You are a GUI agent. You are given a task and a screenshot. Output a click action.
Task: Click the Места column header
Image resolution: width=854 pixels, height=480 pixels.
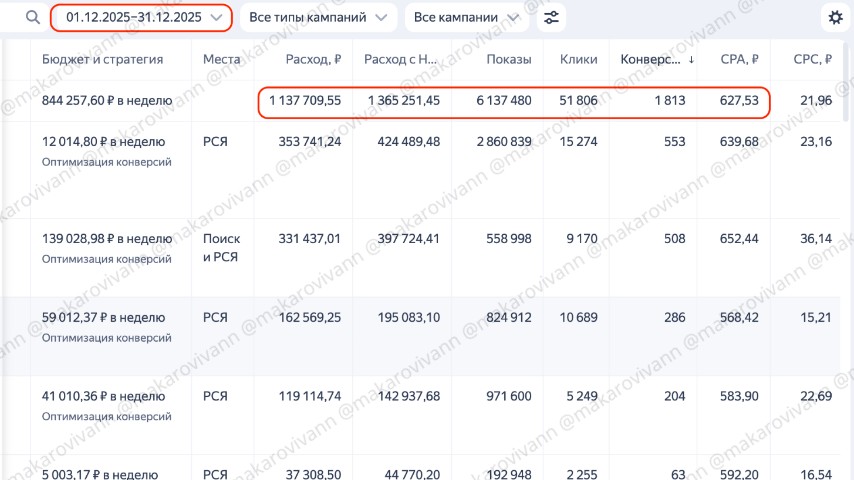(221, 60)
